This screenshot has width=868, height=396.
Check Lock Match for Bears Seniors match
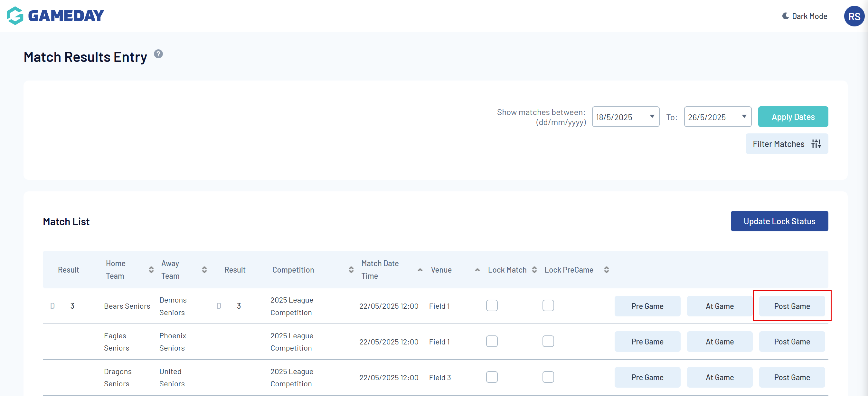[x=492, y=305]
